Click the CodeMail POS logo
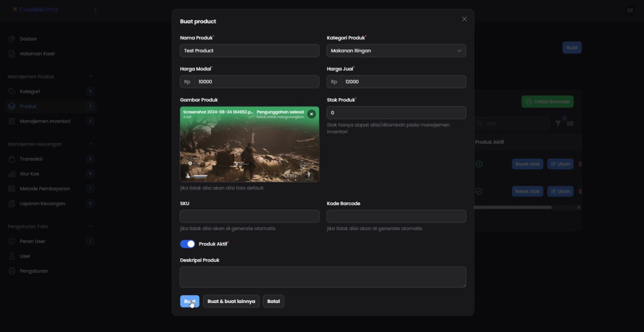 tap(35, 10)
